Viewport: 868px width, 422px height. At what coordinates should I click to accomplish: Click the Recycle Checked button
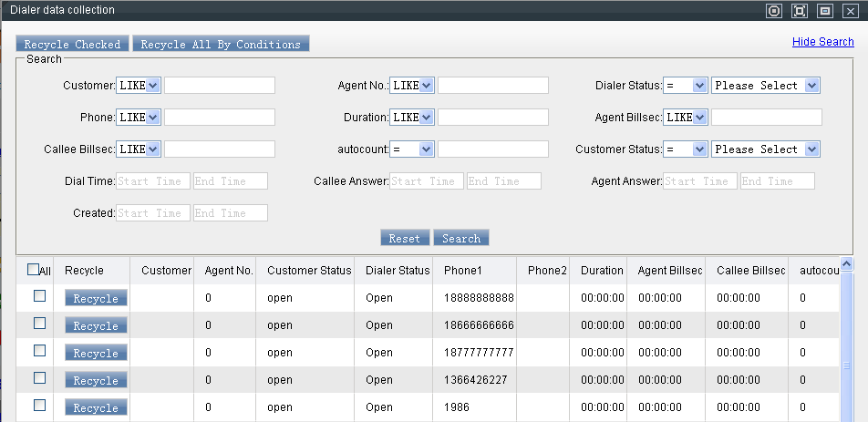pos(72,44)
